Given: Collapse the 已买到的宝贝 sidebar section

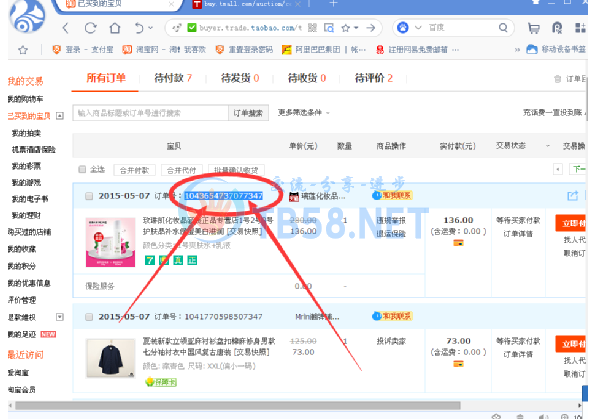Looking at the screenshot, I should tap(60, 116).
